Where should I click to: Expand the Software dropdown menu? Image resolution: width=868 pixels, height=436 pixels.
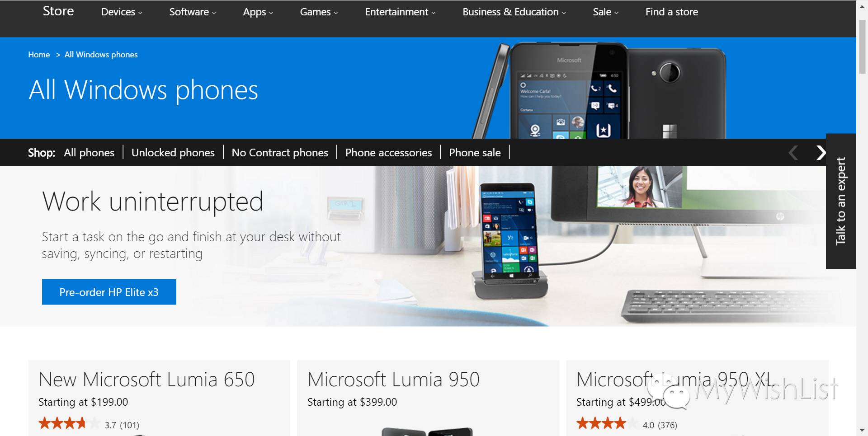point(193,12)
